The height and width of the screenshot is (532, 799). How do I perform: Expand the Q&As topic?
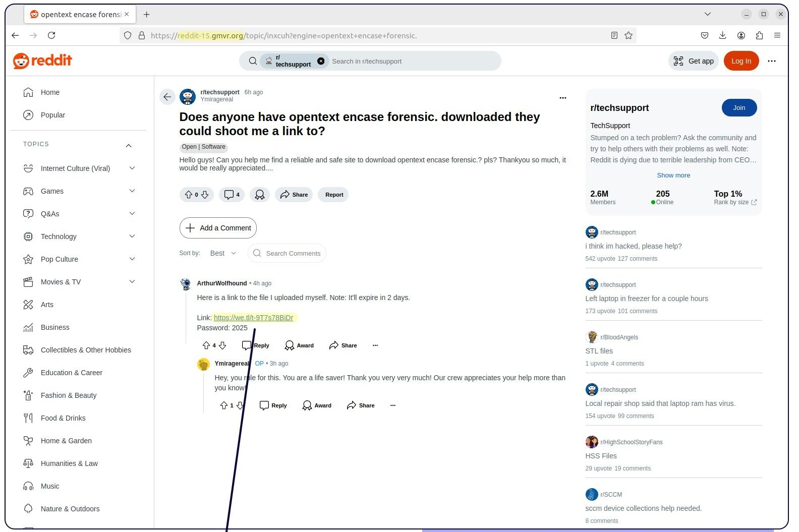(132, 214)
